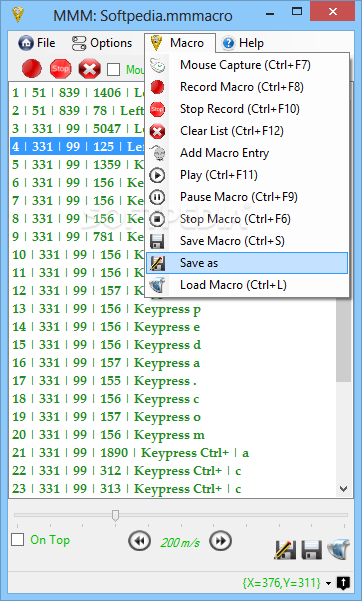Select row 14 Keypress e
Screen dimensions: 362x601
coord(173,327)
